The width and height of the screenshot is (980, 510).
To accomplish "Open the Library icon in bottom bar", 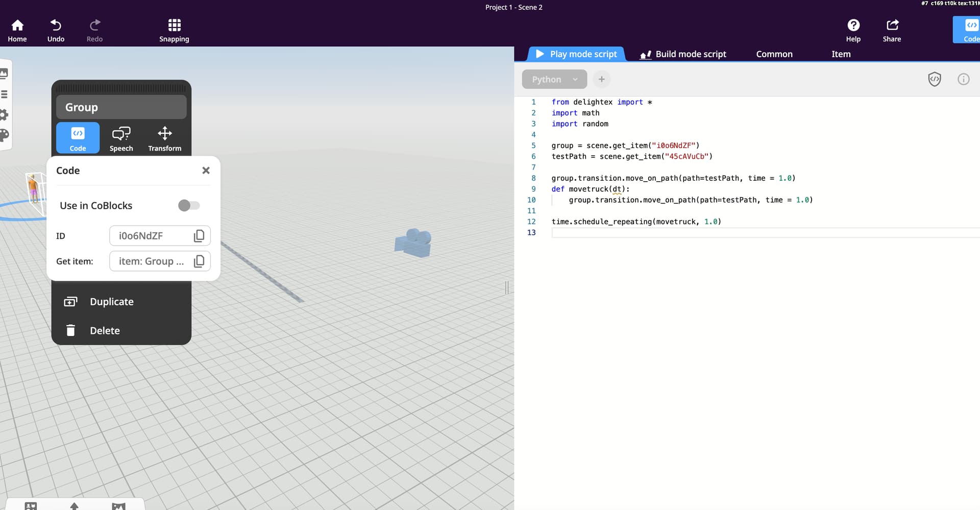I will (31, 506).
